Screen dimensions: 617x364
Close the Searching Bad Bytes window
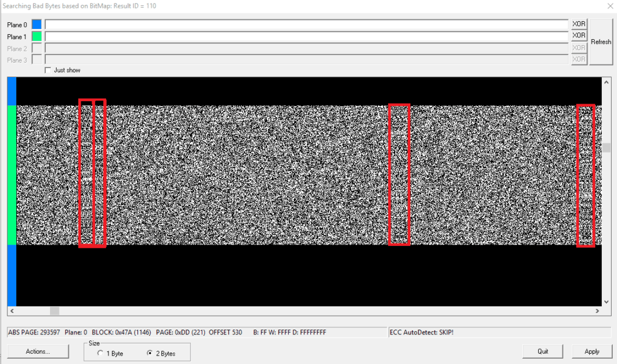point(610,6)
